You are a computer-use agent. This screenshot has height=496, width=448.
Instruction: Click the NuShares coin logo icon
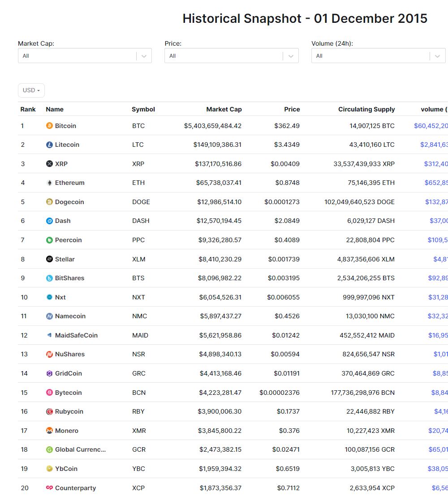[x=49, y=354]
